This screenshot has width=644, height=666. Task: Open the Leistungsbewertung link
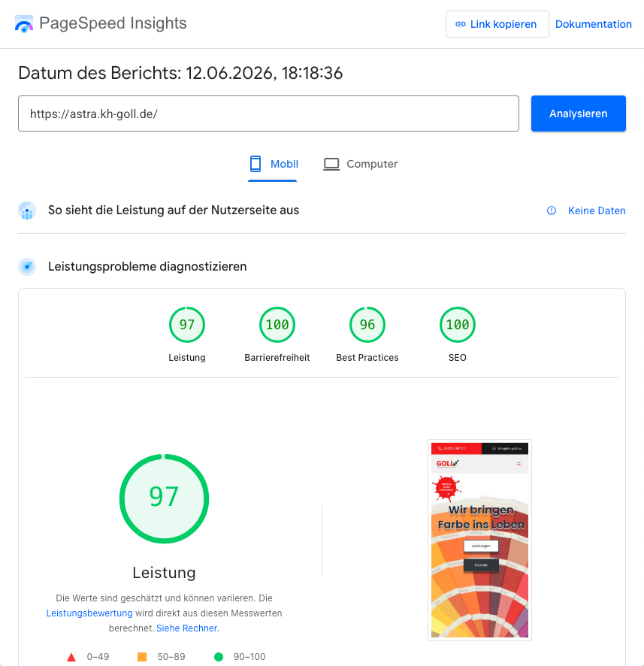pyautogui.click(x=89, y=613)
